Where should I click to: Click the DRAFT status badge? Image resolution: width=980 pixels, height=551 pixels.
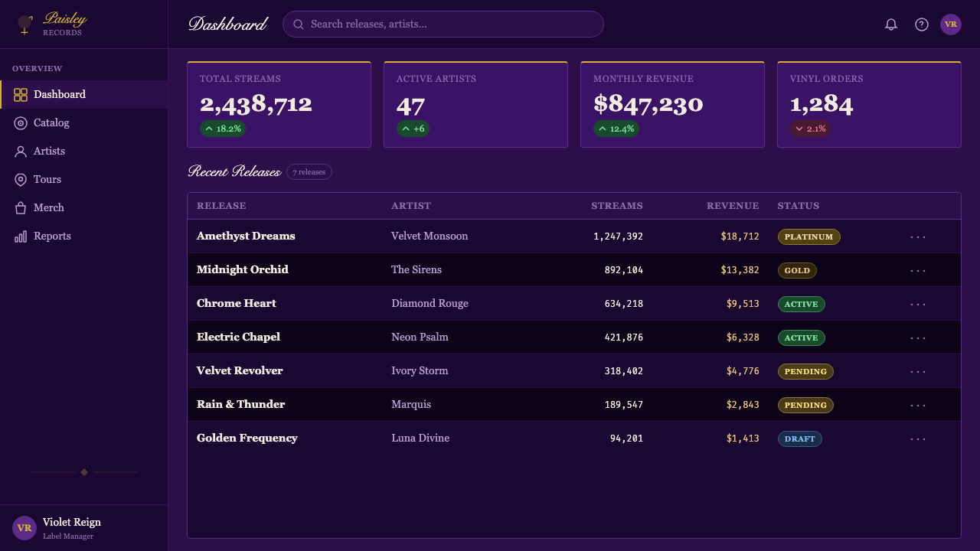click(799, 439)
